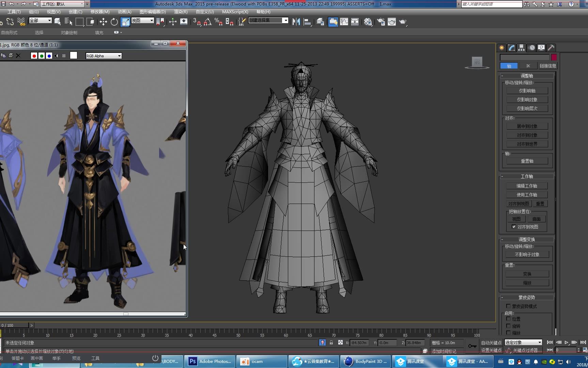588x368 pixels.
Task: Click the Render teapot icon
Action: (403, 22)
